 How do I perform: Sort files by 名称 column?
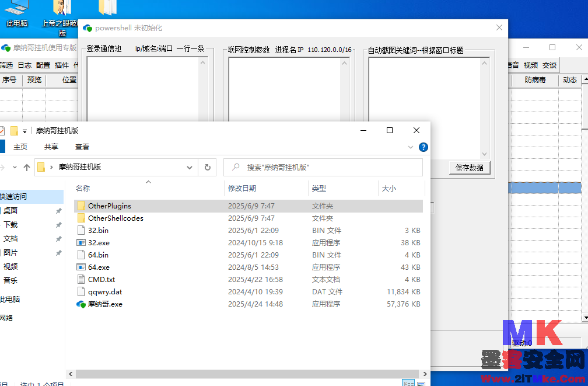83,189
